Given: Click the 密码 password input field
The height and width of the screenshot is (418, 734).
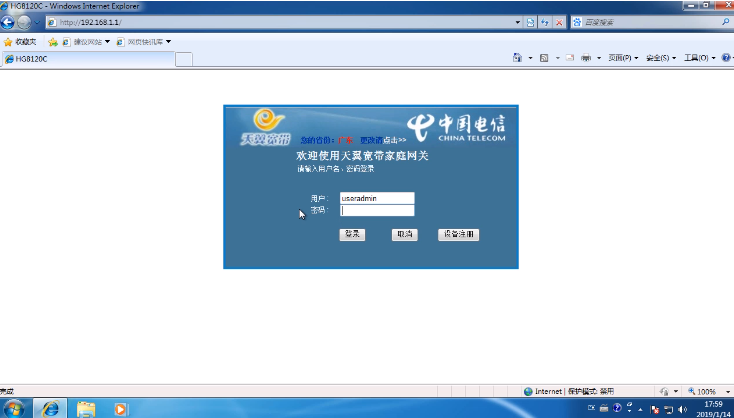Looking at the screenshot, I should [377, 211].
